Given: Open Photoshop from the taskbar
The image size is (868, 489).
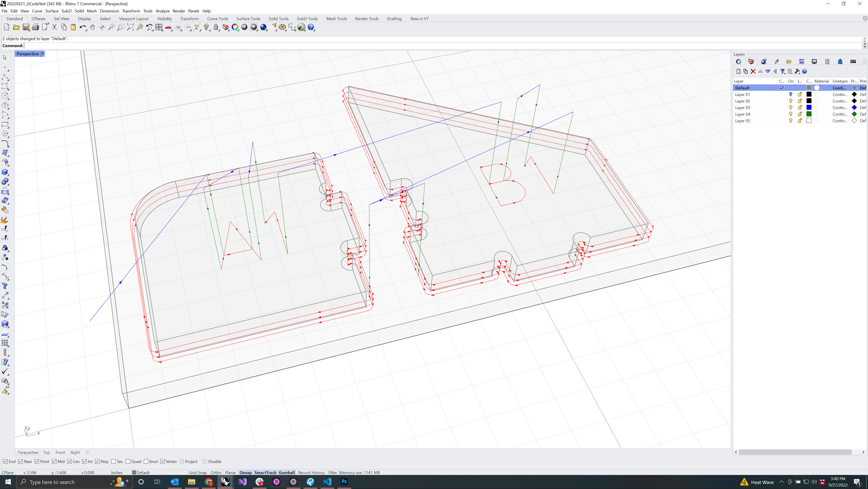Looking at the screenshot, I should pos(344,482).
